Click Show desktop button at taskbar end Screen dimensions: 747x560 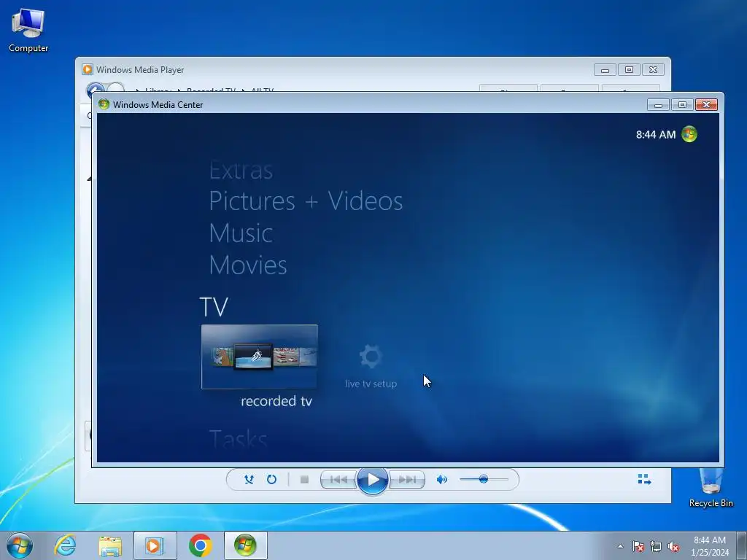point(742,546)
